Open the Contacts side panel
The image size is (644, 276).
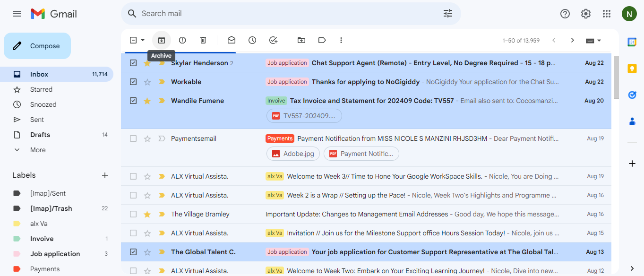tap(632, 121)
